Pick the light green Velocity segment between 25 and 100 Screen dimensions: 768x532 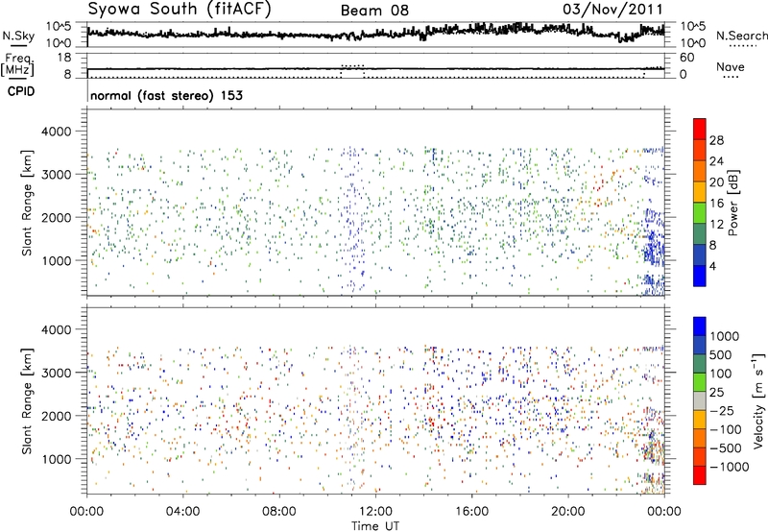[x=700, y=382]
